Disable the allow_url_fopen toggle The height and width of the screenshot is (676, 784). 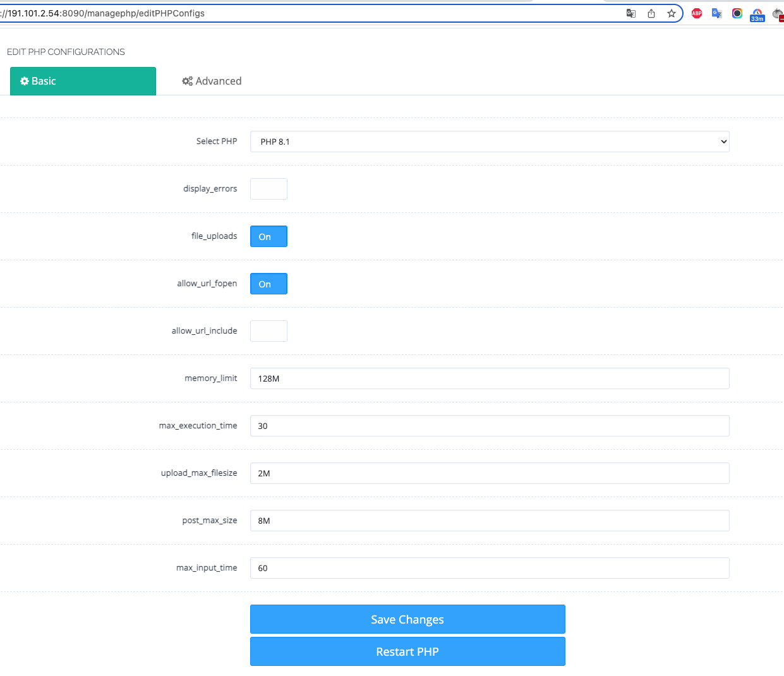point(268,284)
